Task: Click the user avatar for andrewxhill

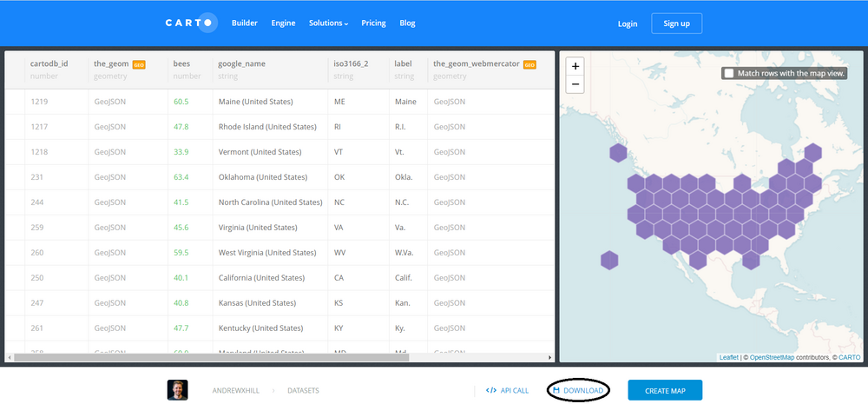Action: (178, 390)
